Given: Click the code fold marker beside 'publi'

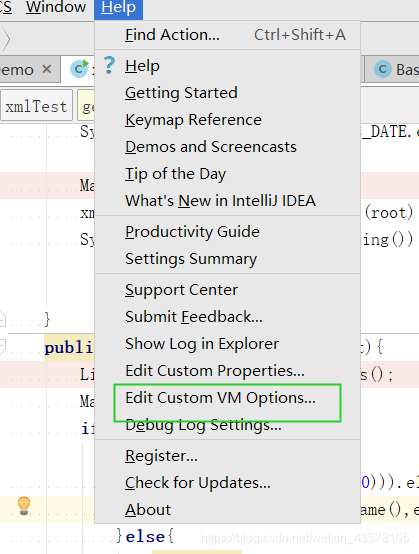Looking at the screenshot, I should 2,347.
